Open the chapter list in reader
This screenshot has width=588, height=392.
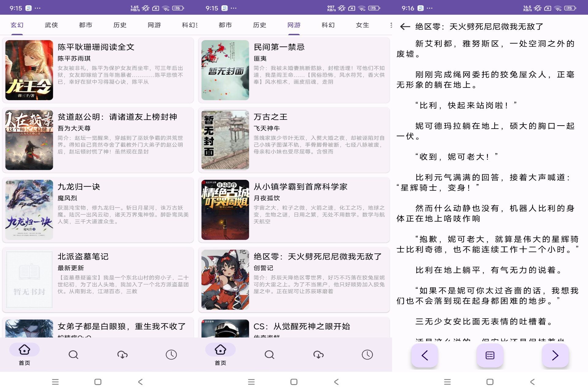click(x=490, y=355)
